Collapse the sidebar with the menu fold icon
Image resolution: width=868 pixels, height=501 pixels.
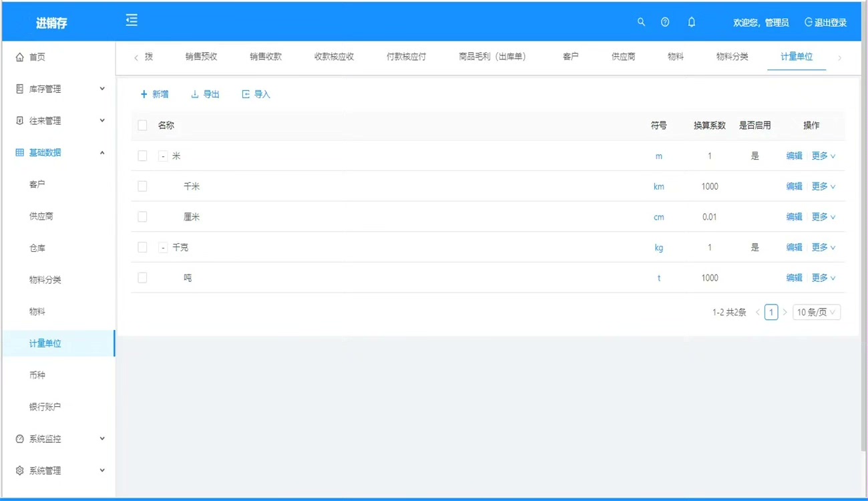point(132,21)
